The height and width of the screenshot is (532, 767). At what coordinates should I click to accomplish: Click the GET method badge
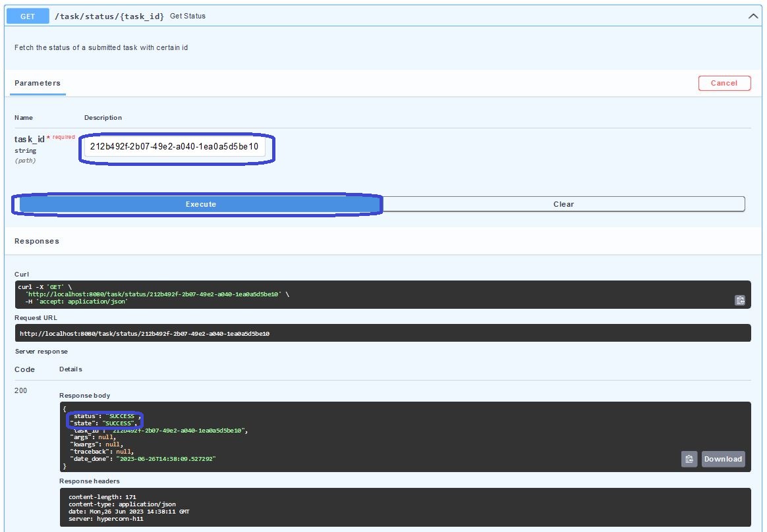pos(28,16)
